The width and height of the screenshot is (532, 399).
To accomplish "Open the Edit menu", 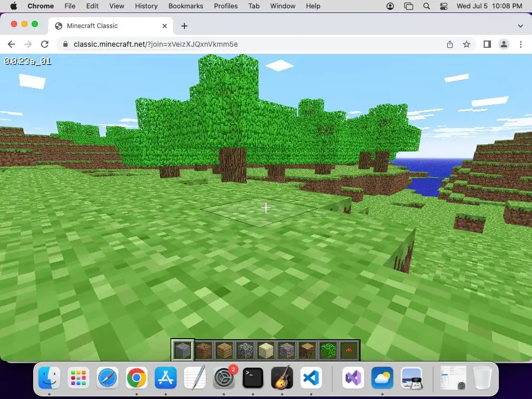I will pyautogui.click(x=92, y=6).
